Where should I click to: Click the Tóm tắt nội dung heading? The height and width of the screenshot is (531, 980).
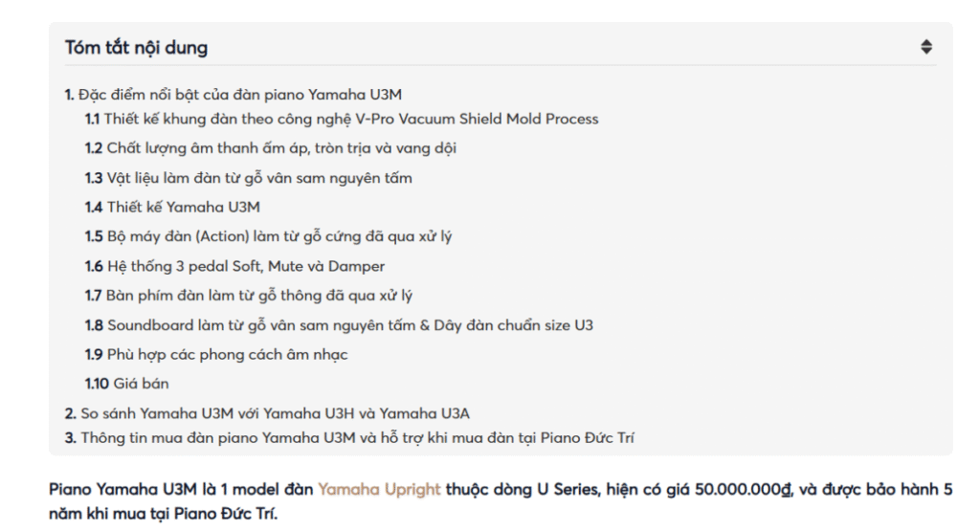click(136, 47)
